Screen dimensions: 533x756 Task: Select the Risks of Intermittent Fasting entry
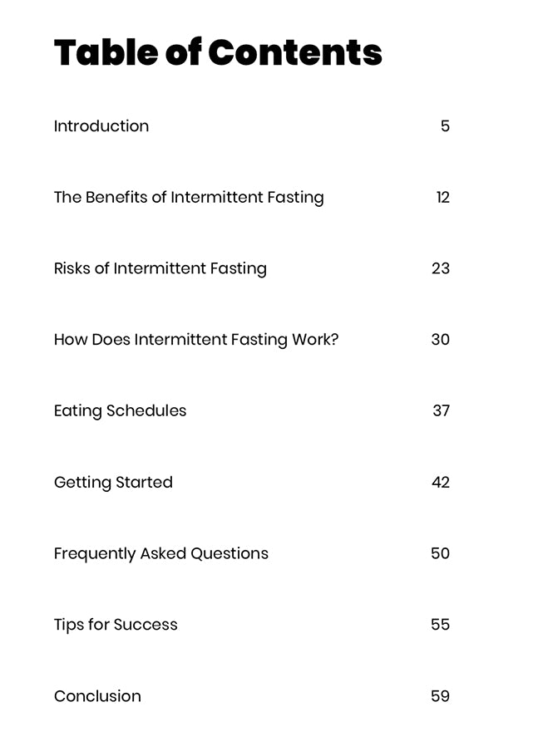(x=160, y=268)
